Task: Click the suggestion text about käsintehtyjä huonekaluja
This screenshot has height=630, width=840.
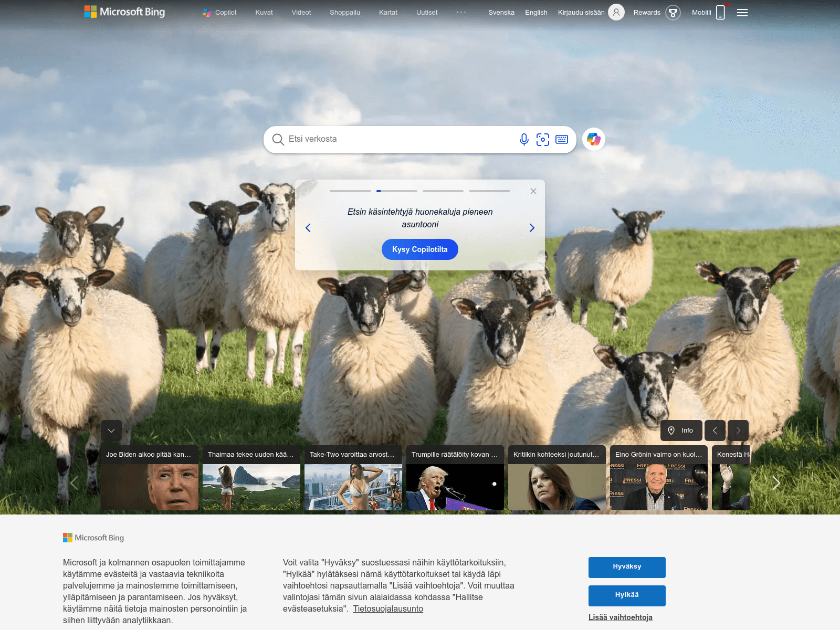Action: click(420, 218)
